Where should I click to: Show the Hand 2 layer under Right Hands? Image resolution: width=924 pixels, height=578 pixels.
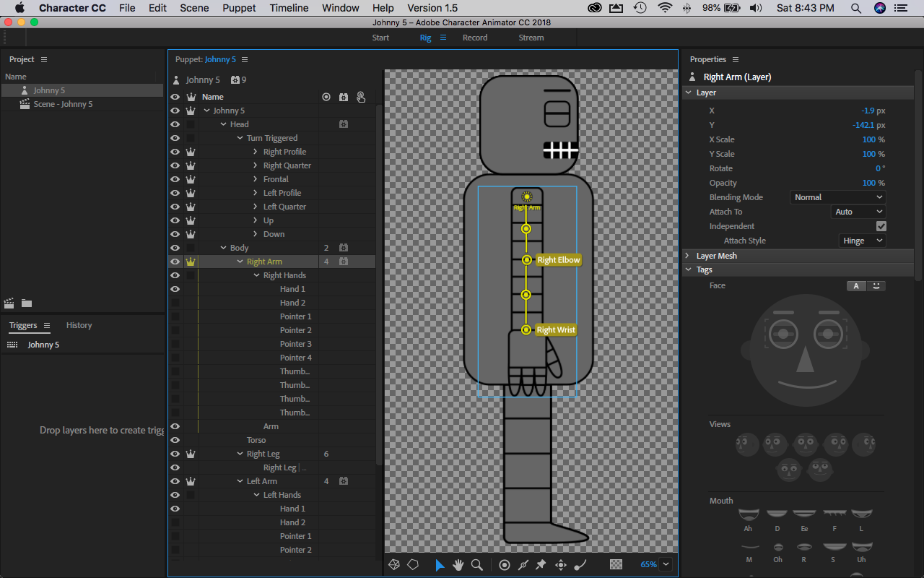175,303
